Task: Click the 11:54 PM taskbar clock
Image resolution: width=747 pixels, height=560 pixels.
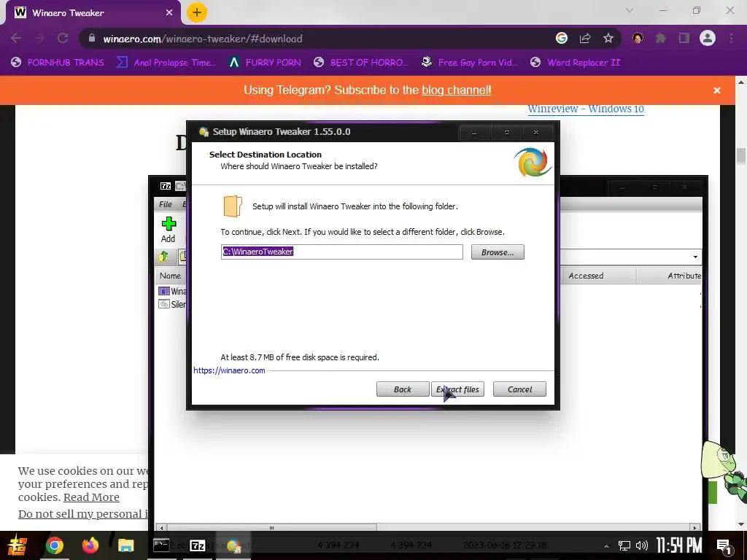Action: point(680,545)
